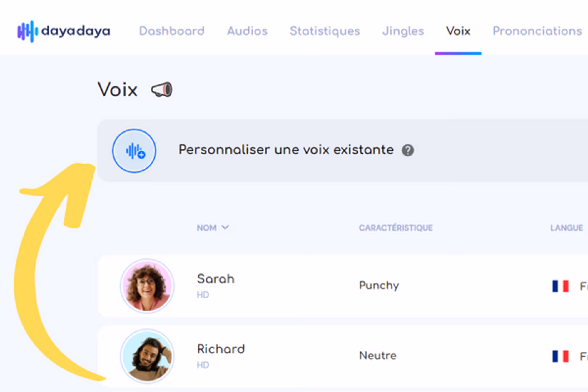Click Sarah's HD quality badge
The width and height of the screenshot is (588, 392).
point(203,295)
